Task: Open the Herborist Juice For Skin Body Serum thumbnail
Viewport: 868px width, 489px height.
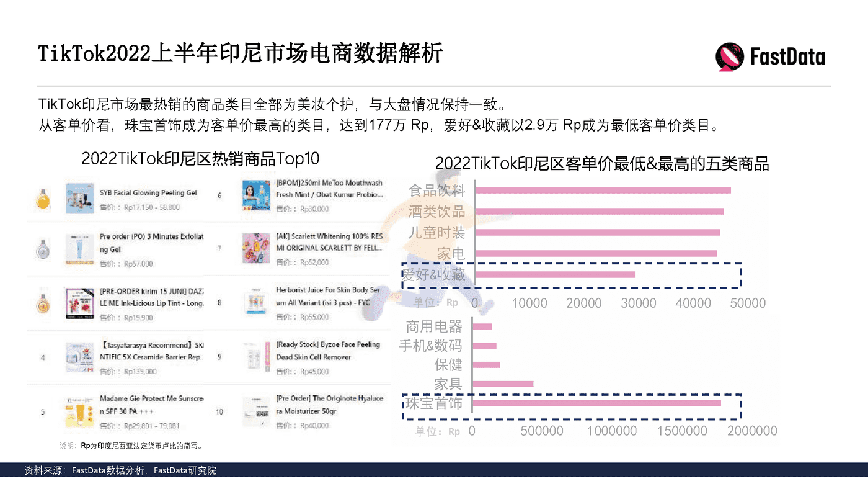Action: pyautogui.click(x=255, y=303)
